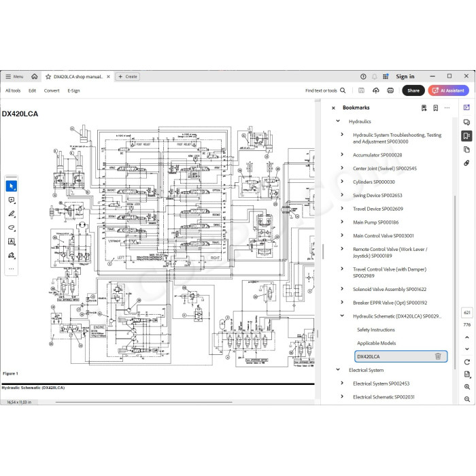
Task: Select the freehand draw loop tool
Action: [12, 228]
